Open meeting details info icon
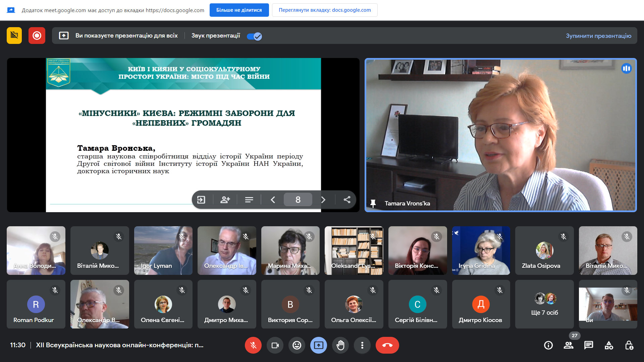 click(548, 345)
